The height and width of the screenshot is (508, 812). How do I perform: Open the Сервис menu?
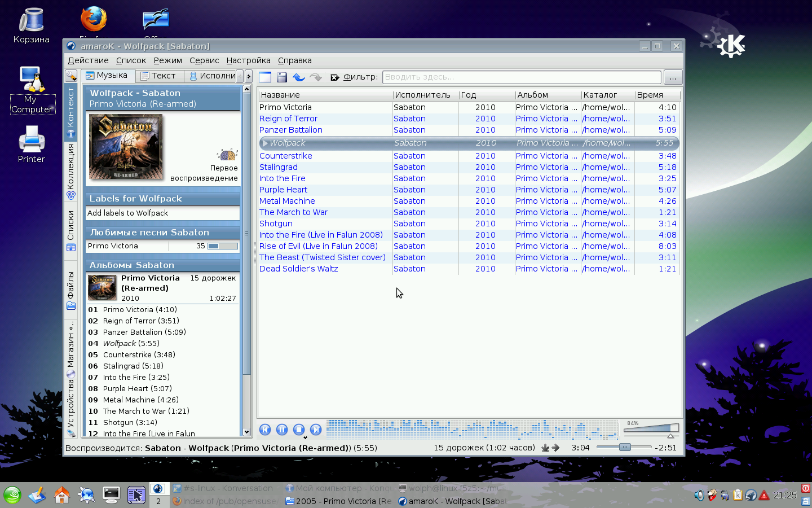[x=204, y=60]
